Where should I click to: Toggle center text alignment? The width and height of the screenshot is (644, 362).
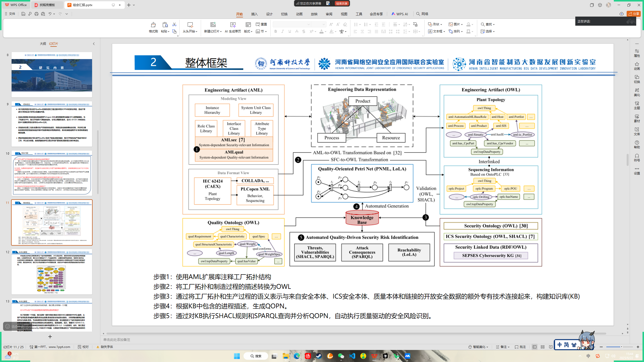(362, 31)
